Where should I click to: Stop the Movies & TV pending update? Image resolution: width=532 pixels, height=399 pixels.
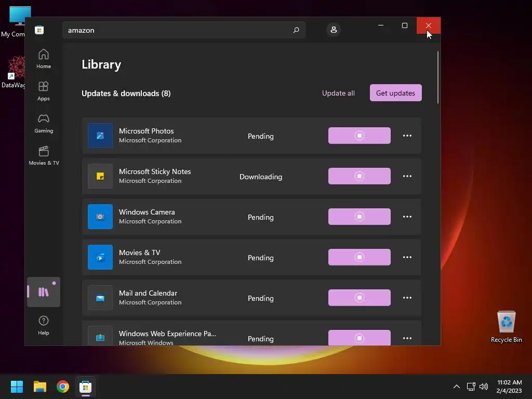360,257
